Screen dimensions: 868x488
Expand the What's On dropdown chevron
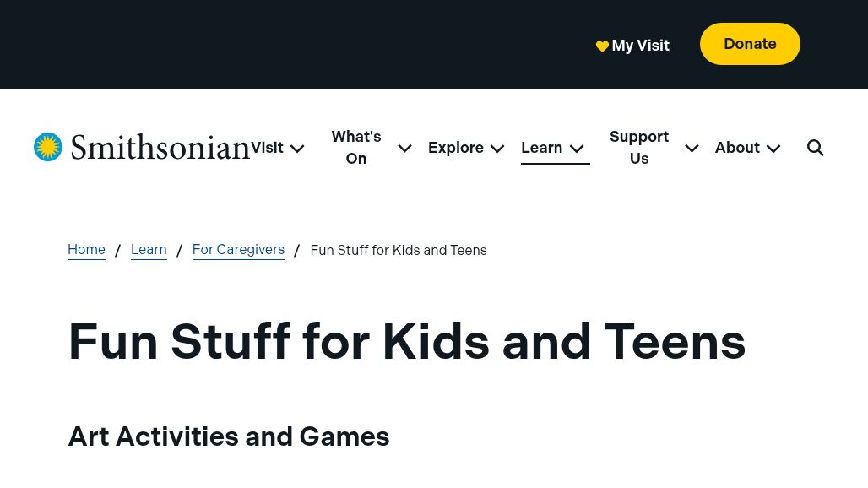[404, 148]
